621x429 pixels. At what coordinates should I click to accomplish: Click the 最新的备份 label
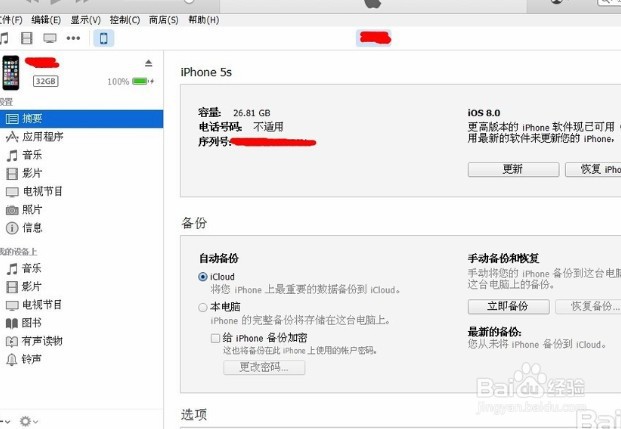point(494,332)
